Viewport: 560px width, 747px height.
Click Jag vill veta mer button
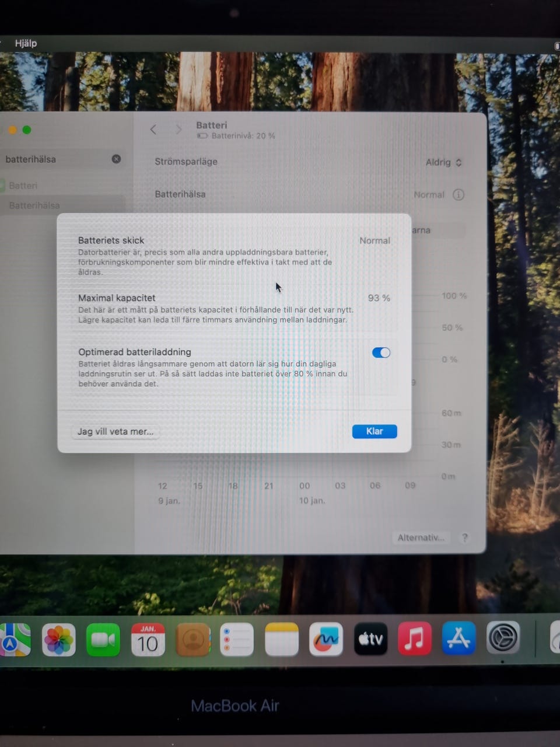click(116, 432)
